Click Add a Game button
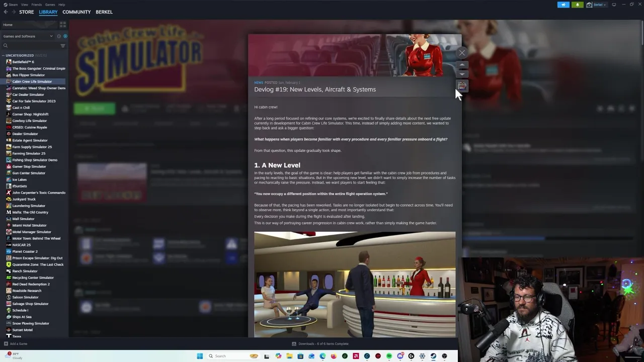 tap(15, 344)
